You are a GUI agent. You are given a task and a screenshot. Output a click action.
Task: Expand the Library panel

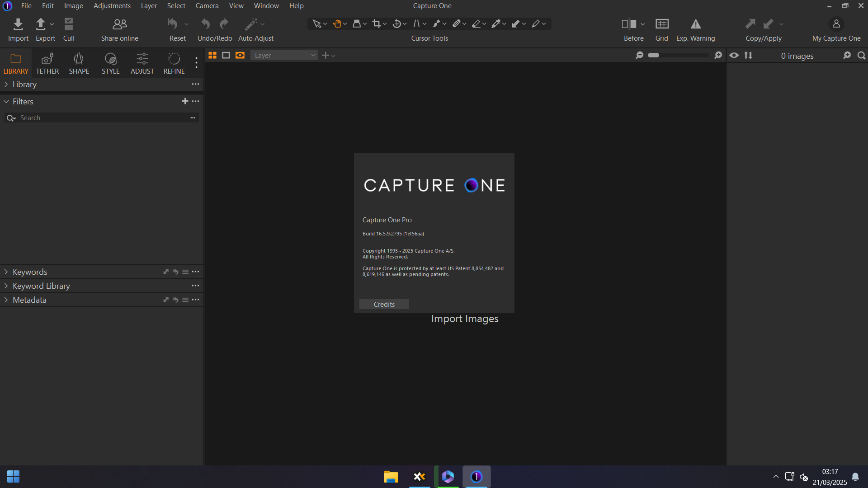point(6,84)
